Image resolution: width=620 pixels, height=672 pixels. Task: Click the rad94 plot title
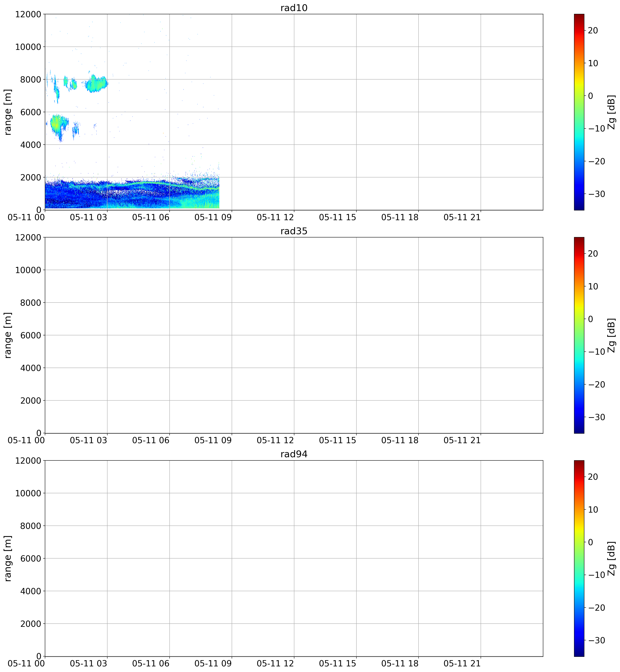[294, 454]
